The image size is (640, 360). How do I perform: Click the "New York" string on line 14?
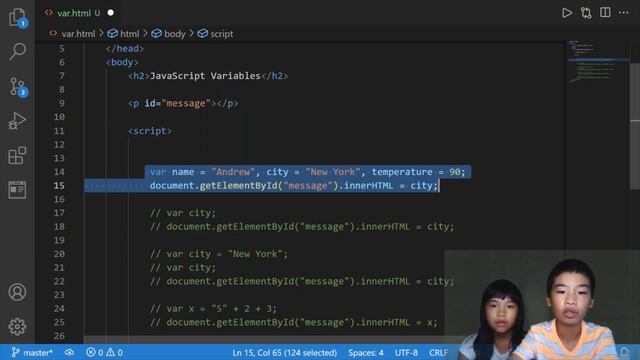click(333, 172)
